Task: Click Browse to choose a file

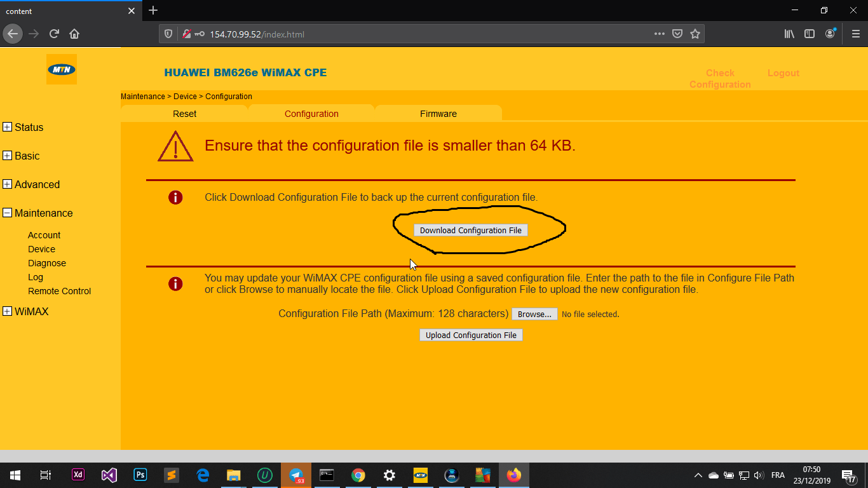Action: click(534, 314)
